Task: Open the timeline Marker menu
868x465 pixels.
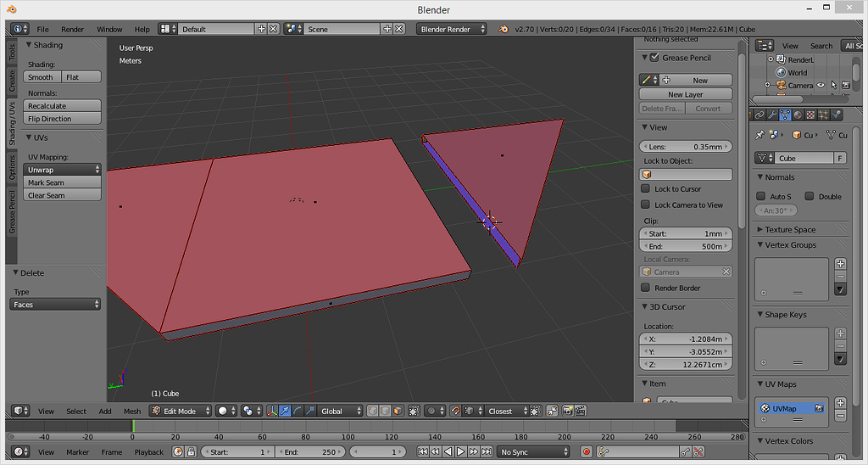Action: pos(77,451)
